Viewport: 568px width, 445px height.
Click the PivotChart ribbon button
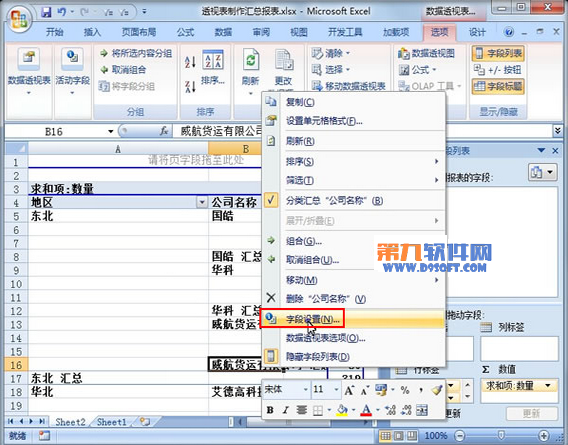click(x=426, y=54)
